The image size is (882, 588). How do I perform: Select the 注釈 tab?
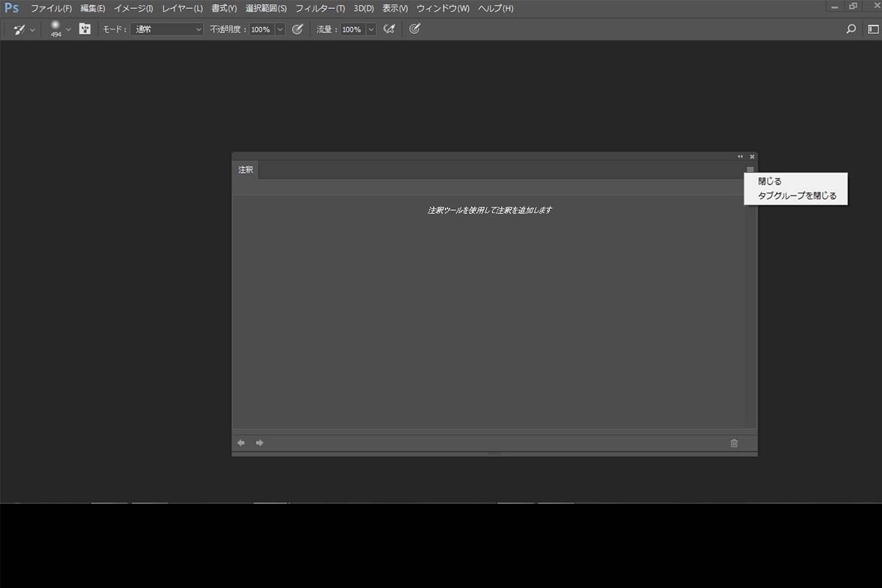coord(245,170)
